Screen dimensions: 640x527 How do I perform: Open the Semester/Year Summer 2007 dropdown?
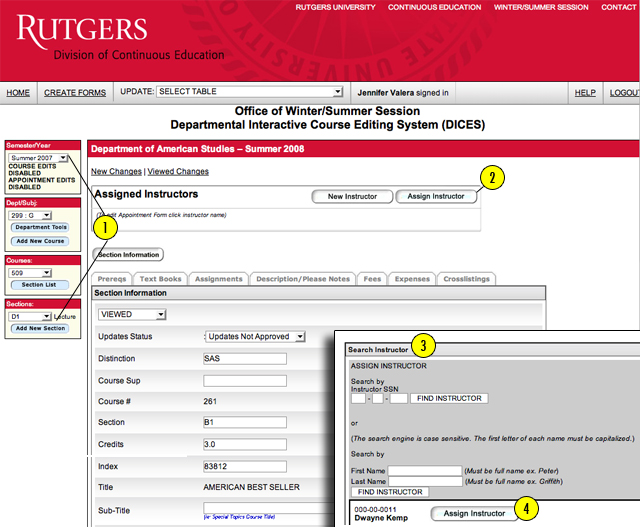coord(38,158)
